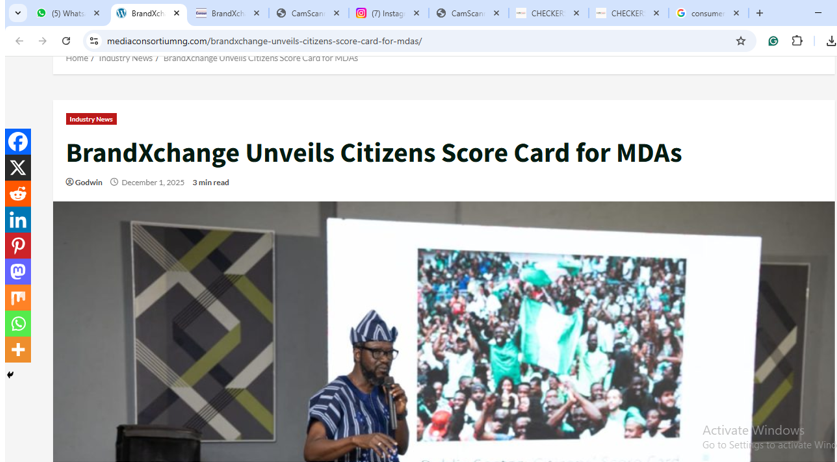
Task: Send article through WhatsApp icon
Action: coord(18,324)
